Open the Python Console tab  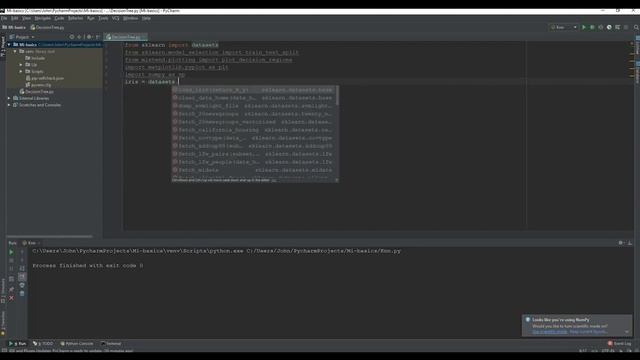click(77, 344)
